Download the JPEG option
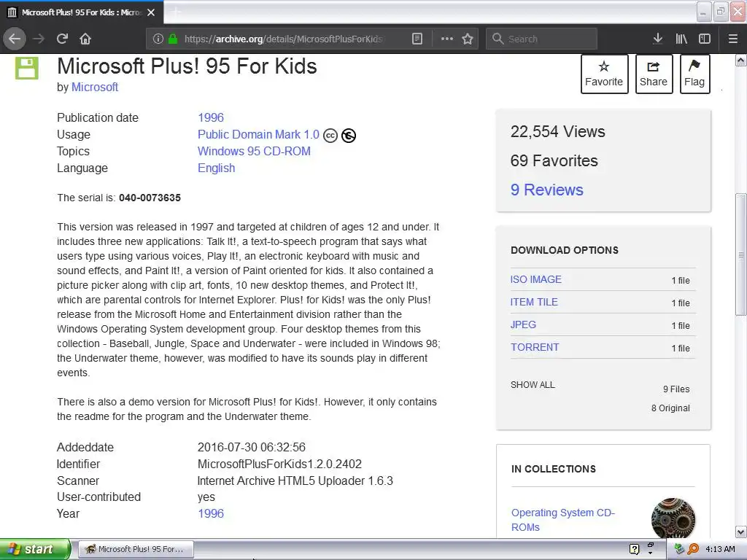747x560 pixels. [523, 324]
